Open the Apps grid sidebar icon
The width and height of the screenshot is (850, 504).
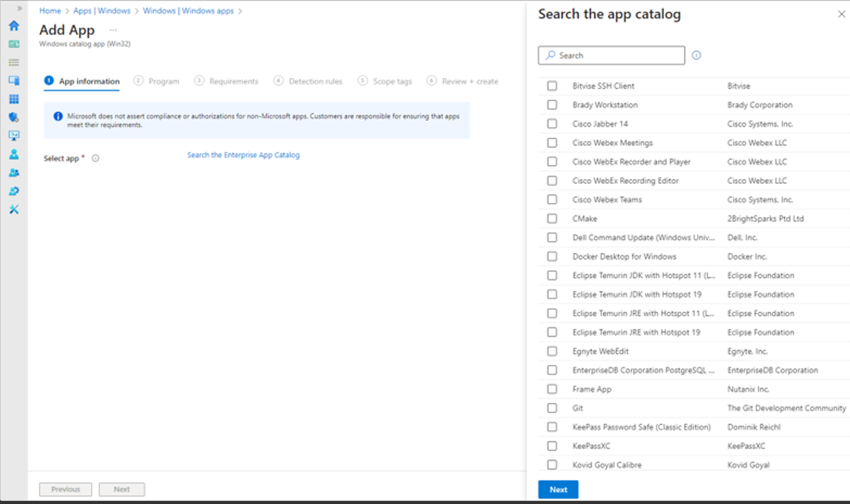coord(14,99)
